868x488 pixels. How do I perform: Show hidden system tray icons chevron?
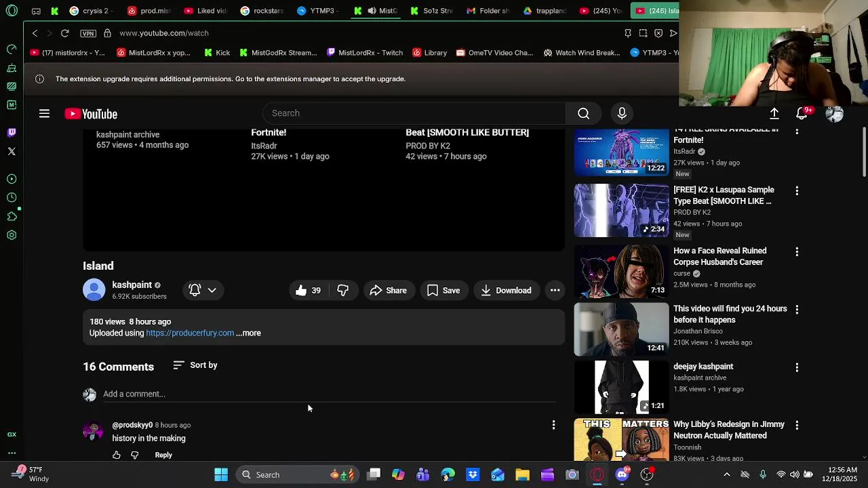click(x=726, y=474)
